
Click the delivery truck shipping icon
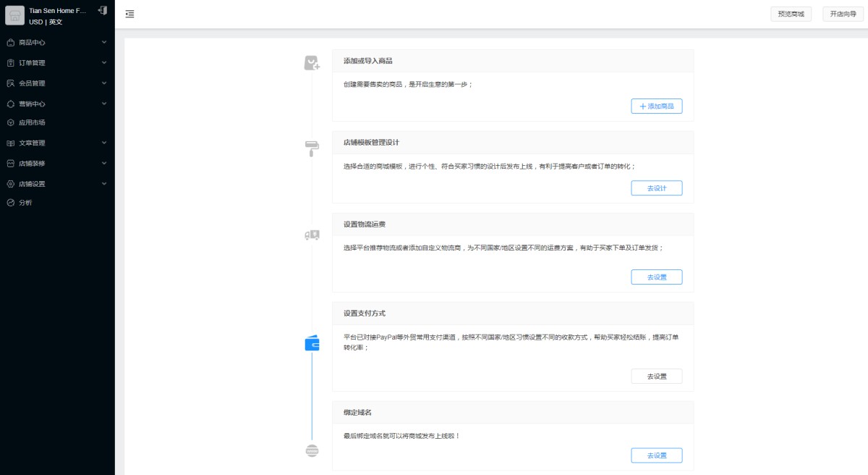pos(312,235)
